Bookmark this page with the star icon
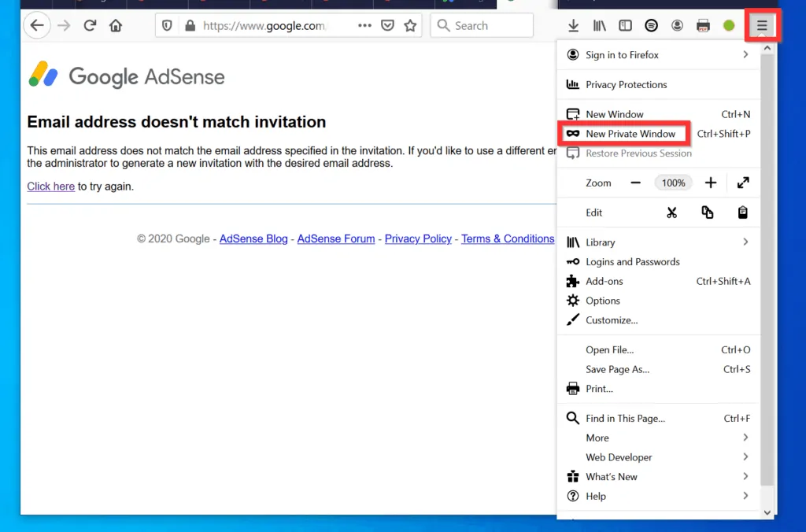Viewport: 806px width, 532px height. point(410,25)
